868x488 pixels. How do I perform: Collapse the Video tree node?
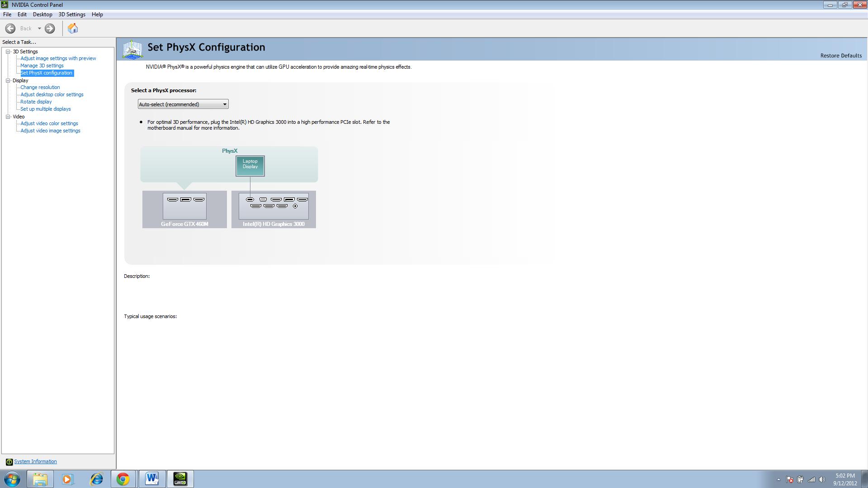(x=8, y=117)
